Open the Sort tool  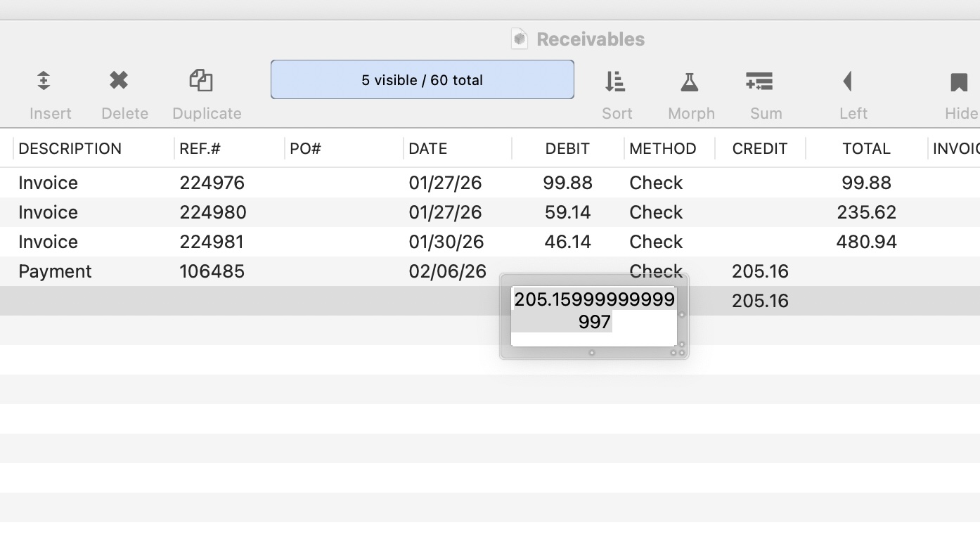(x=615, y=82)
